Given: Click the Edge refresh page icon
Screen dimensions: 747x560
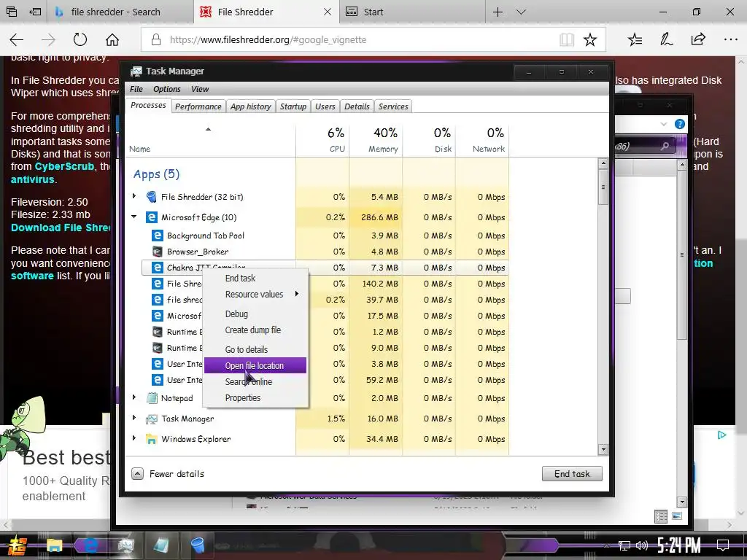Looking at the screenshot, I should pos(80,39).
